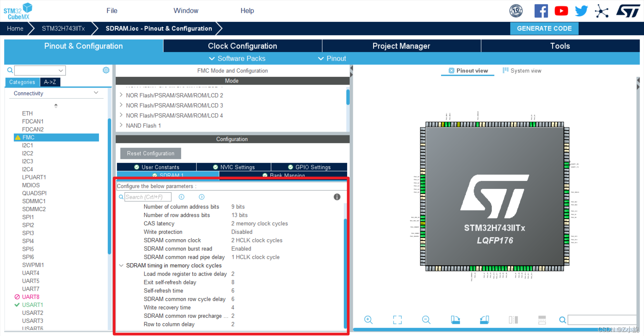644x336 pixels.
Task: Select QUADSPI peripheral
Action: coord(34,193)
